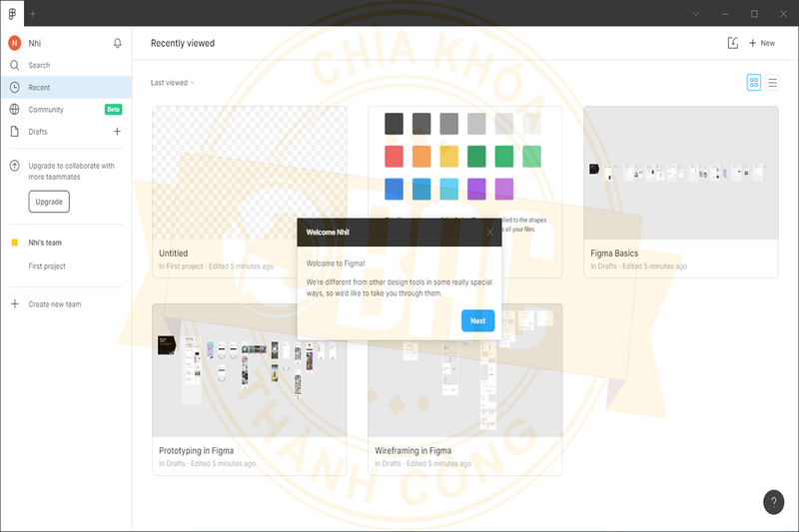799x532 pixels.
Task: Click the orange color swatch in thumbnail
Action: (x=421, y=157)
